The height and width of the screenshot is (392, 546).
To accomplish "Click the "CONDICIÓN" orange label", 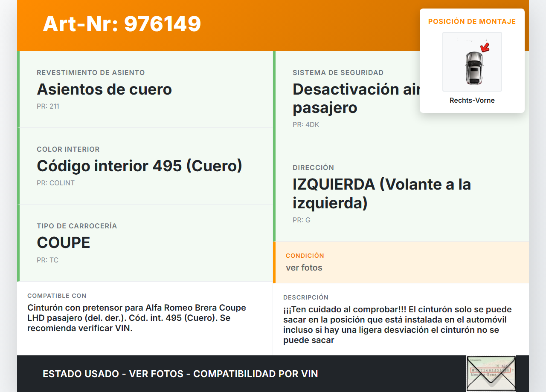I will tap(305, 256).
